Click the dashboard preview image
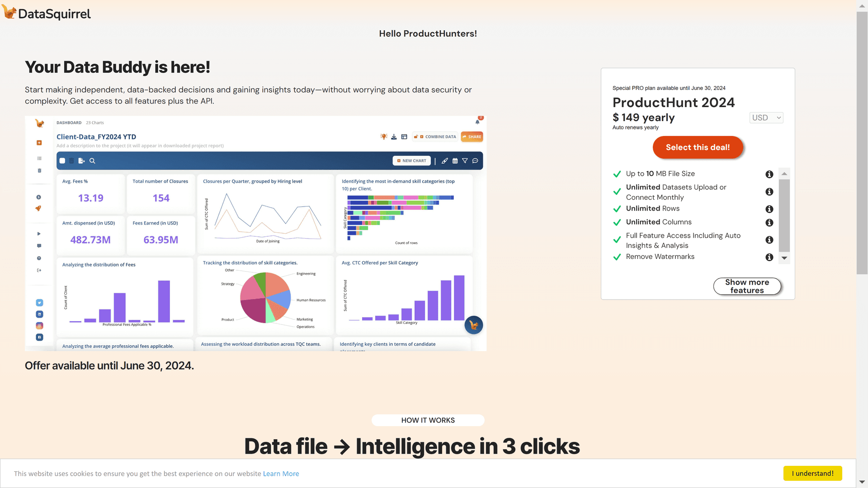The image size is (868, 488). 255,233
